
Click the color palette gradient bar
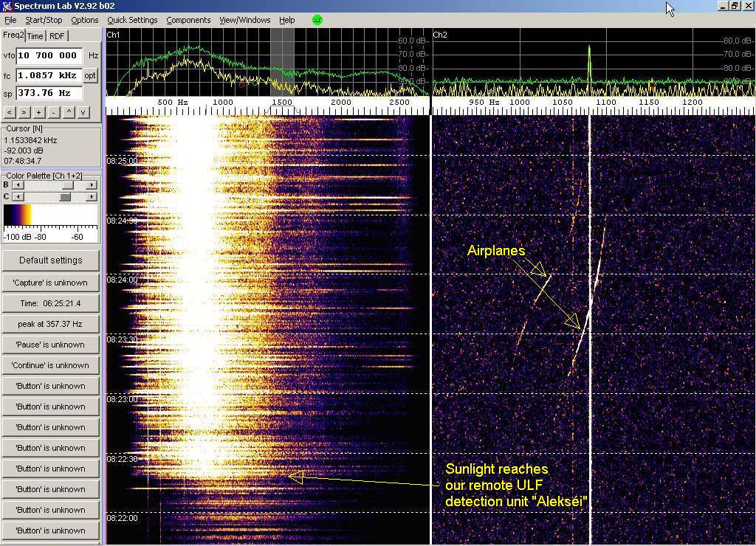50,215
